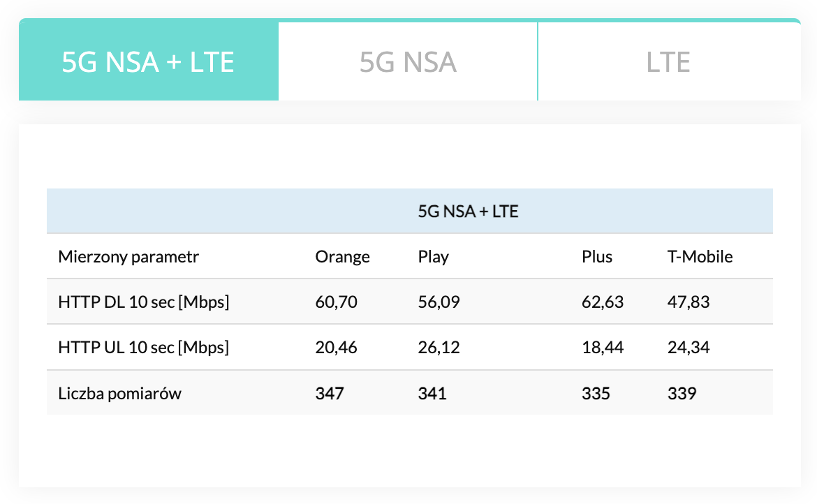Click Plus download value 62,63
Screen dimensions: 817x504
(603, 302)
